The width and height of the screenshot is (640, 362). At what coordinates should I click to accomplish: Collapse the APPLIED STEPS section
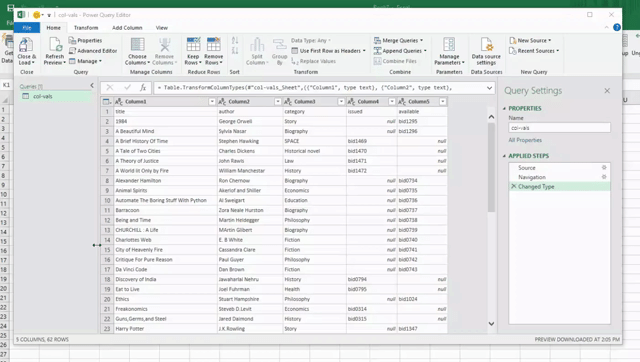pyautogui.click(x=504, y=156)
